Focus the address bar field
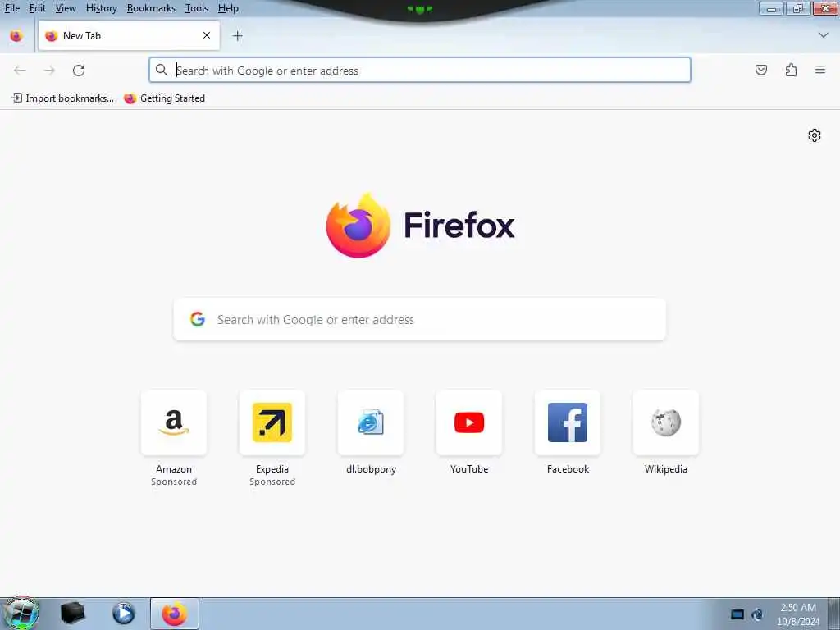This screenshot has height=630, width=840. point(420,70)
